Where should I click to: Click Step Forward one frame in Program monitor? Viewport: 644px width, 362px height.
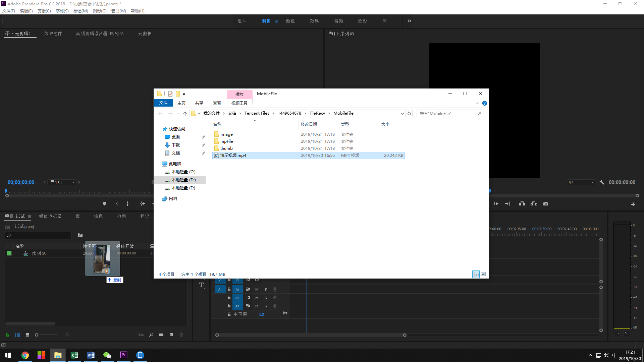496,204
